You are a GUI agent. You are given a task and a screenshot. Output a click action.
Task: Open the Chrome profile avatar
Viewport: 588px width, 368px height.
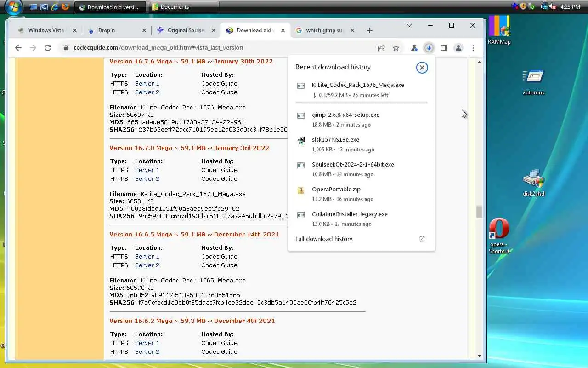coord(458,48)
